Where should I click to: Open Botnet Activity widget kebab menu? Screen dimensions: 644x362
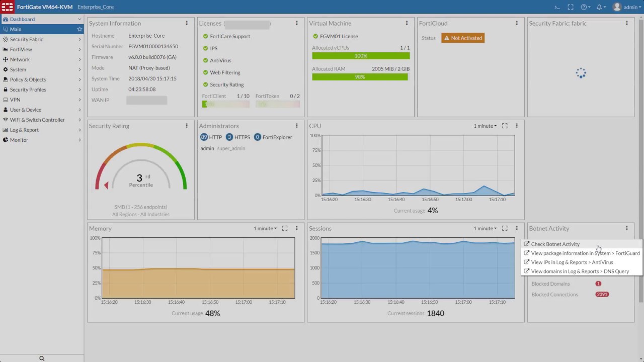click(627, 228)
